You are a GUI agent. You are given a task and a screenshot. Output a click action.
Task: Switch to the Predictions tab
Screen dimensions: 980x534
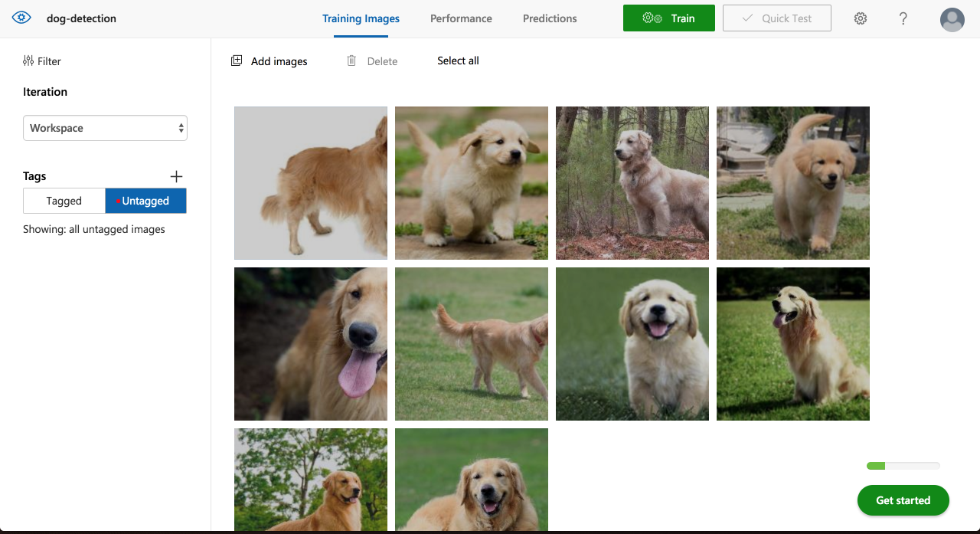tap(549, 18)
